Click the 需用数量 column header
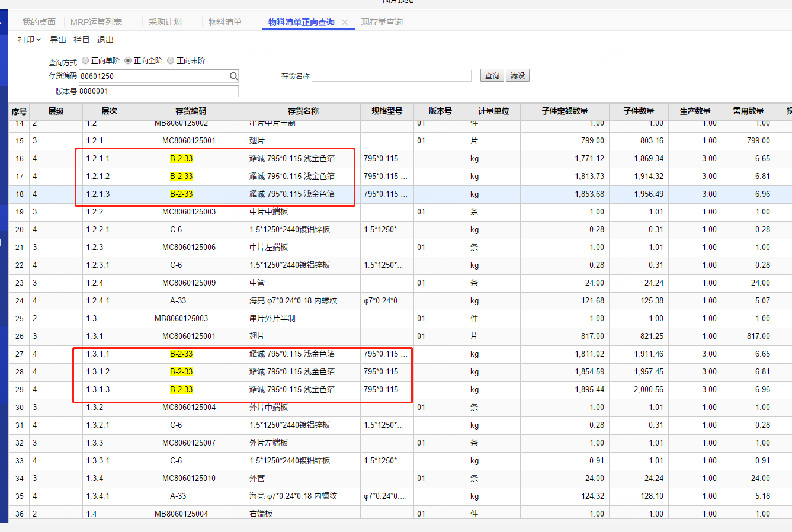This screenshot has height=532, width=792. tap(748, 111)
